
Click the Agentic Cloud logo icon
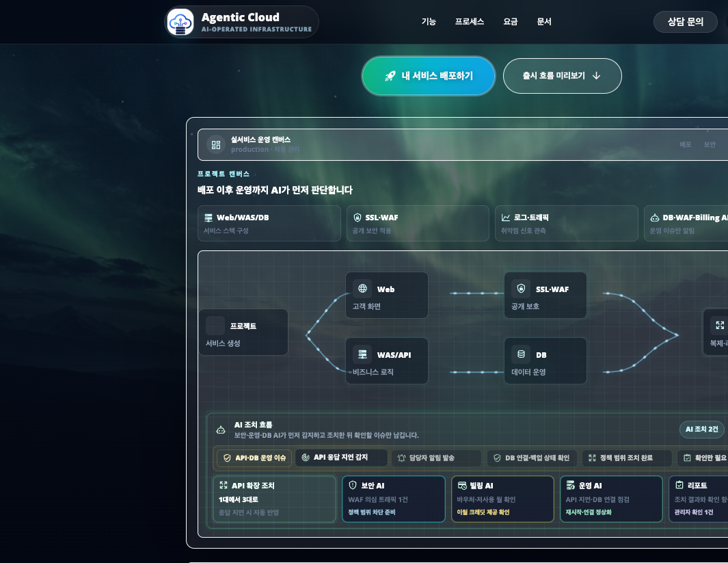pyautogui.click(x=180, y=22)
